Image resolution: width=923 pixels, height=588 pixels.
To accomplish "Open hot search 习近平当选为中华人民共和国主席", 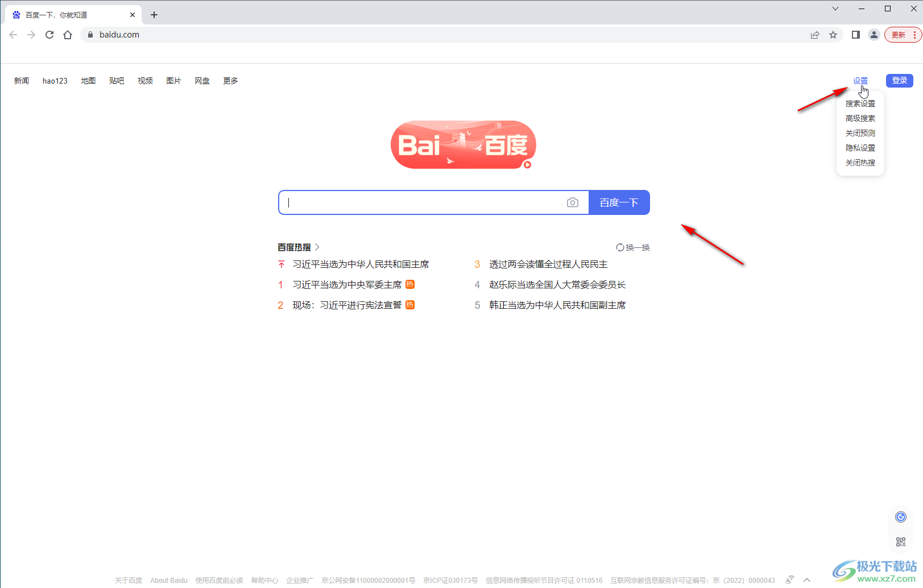I will pos(361,264).
